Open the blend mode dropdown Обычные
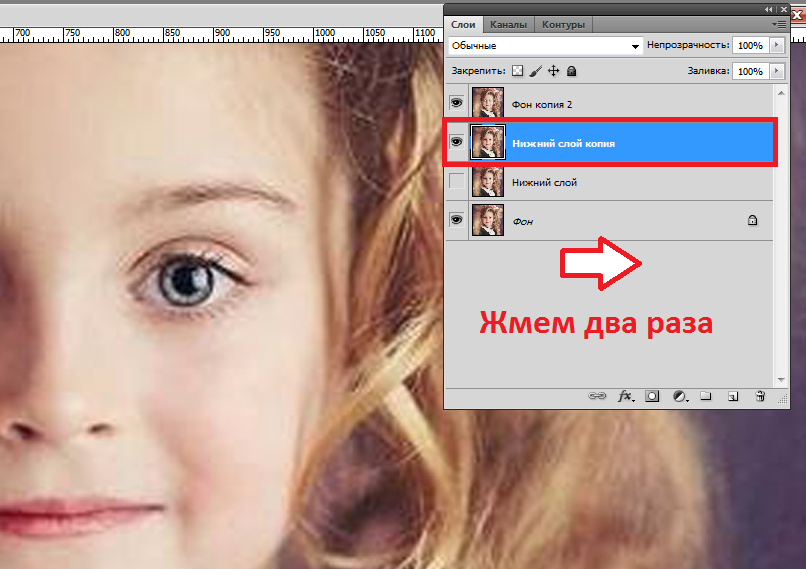806x569 pixels. pyautogui.click(x=545, y=45)
